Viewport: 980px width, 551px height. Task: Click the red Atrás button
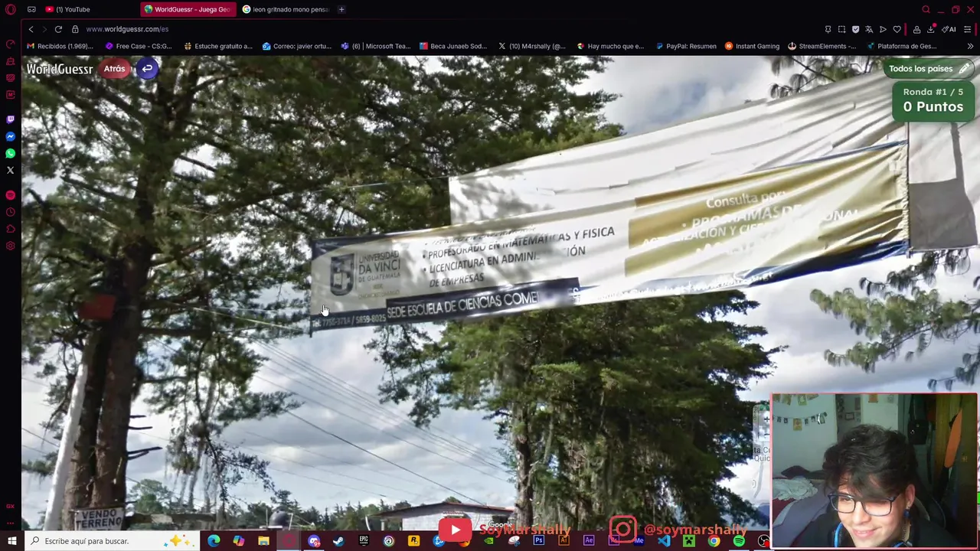(x=115, y=69)
